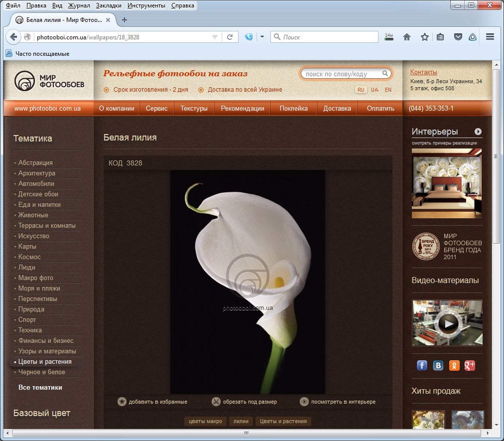Screen dimensions: 504x441
Task: Toggle the eye icon view in interior
Action: pos(304,402)
